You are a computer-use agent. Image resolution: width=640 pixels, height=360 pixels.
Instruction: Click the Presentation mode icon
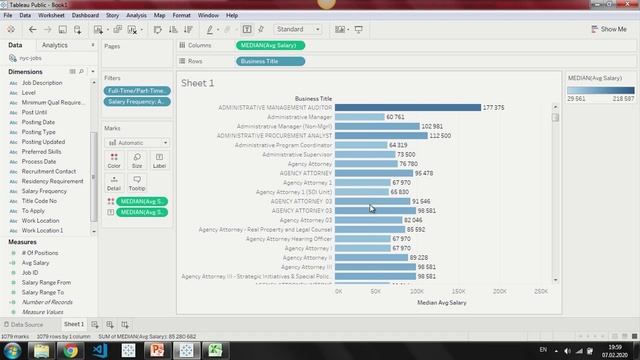pyautogui.click(x=358, y=29)
